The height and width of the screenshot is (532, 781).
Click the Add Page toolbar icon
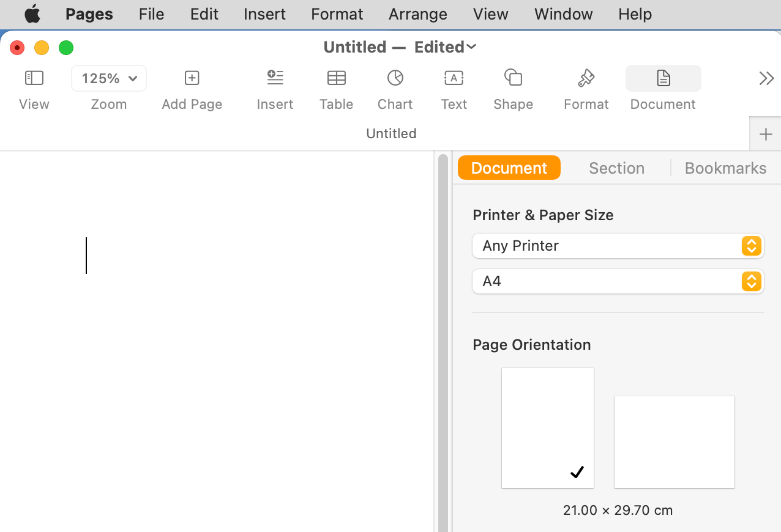192,78
